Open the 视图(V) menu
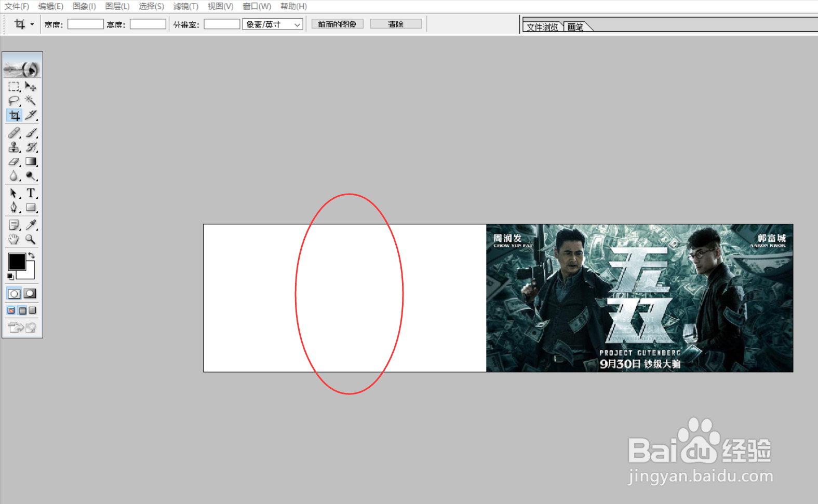The image size is (818, 504). pos(220,6)
